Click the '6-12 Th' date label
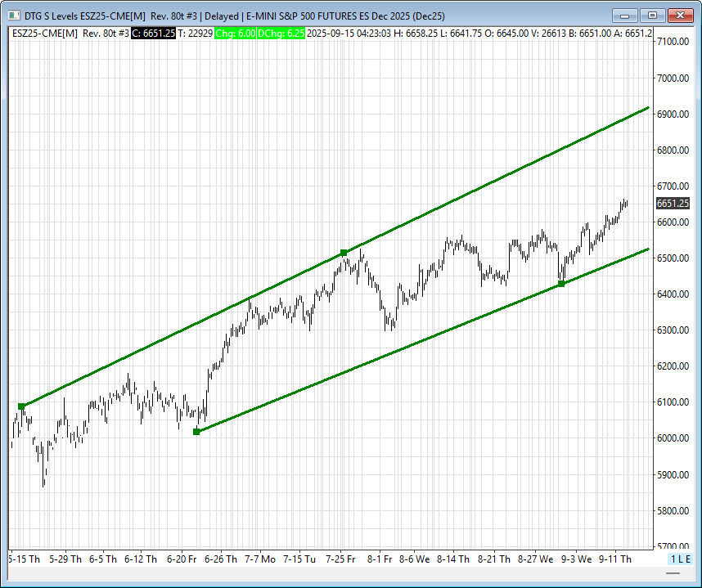The width and height of the screenshot is (702, 588). pyautogui.click(x=141, y=559)
